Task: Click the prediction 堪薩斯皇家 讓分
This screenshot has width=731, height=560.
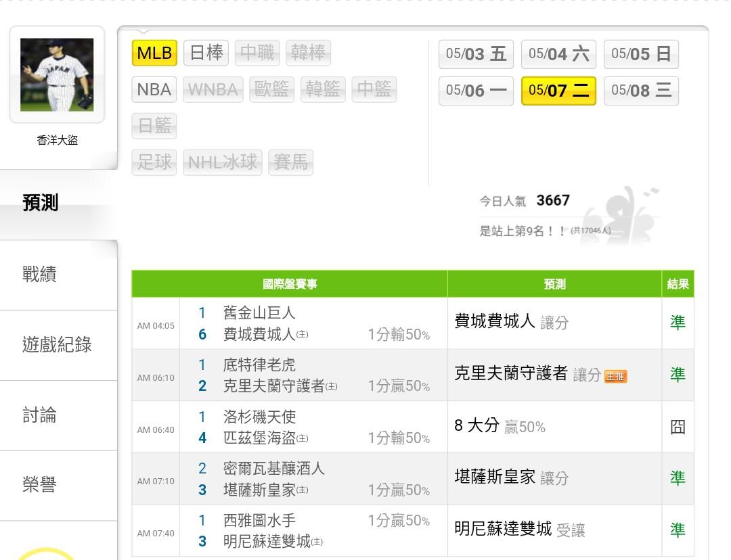Action: coord(512,477)
